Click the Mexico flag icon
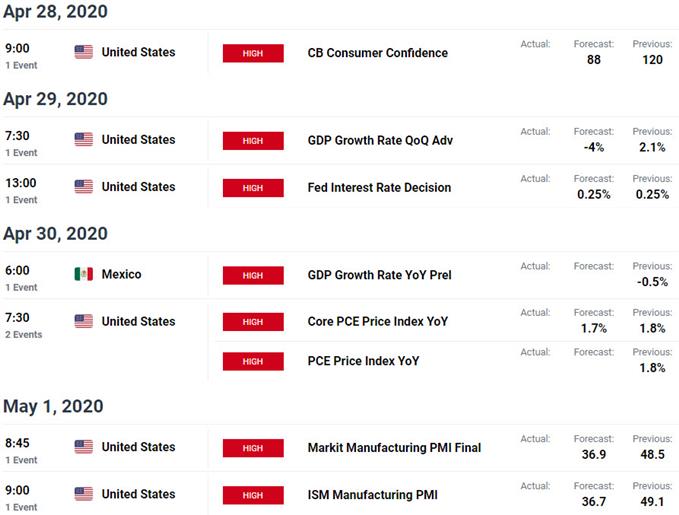This screenshot has width=679, height=515. click(84, 274)
